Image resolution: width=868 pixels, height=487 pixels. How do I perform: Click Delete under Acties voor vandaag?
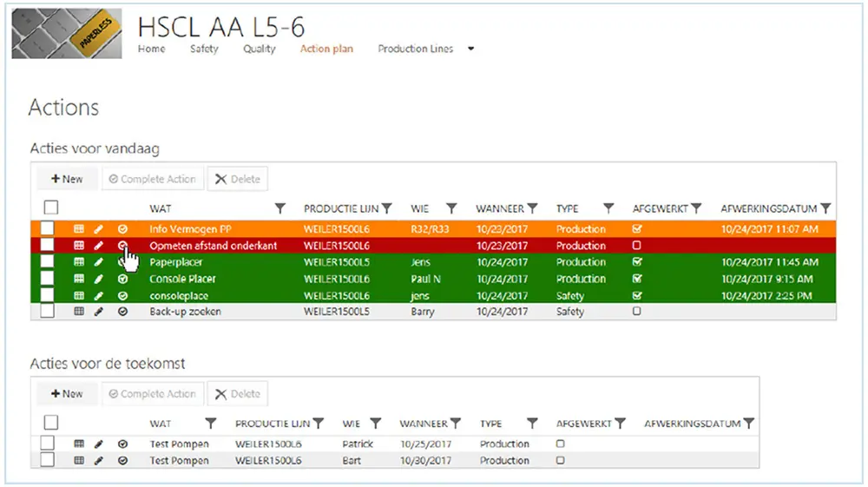[x=238, y=179]
